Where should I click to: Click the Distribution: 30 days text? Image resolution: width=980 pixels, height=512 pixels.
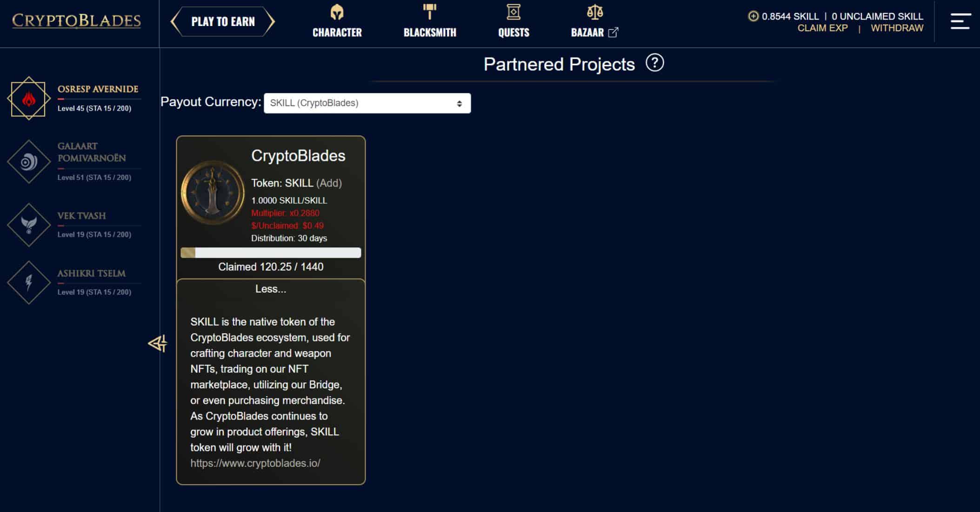289,238
